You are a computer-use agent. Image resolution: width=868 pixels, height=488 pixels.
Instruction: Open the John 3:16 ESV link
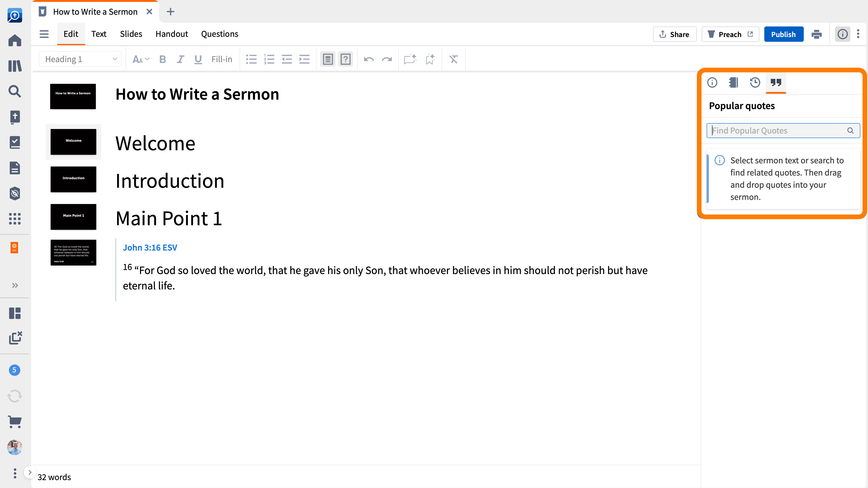click(150, 248)
